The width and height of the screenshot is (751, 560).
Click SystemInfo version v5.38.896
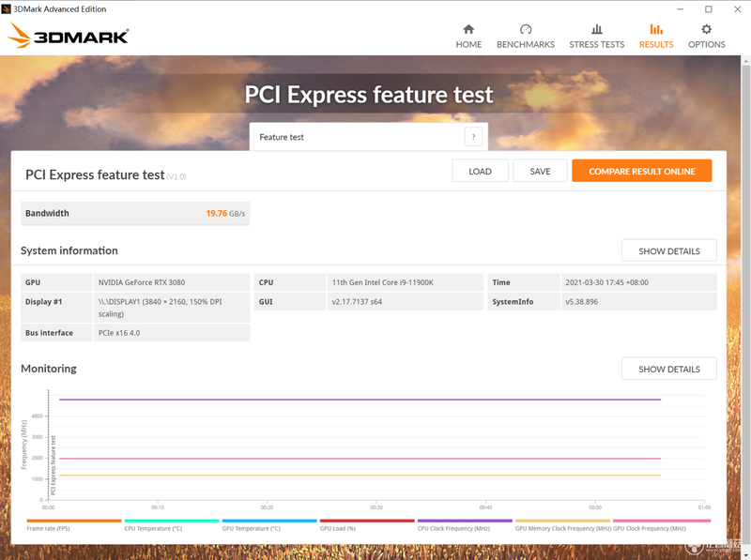tap(581, 301)
